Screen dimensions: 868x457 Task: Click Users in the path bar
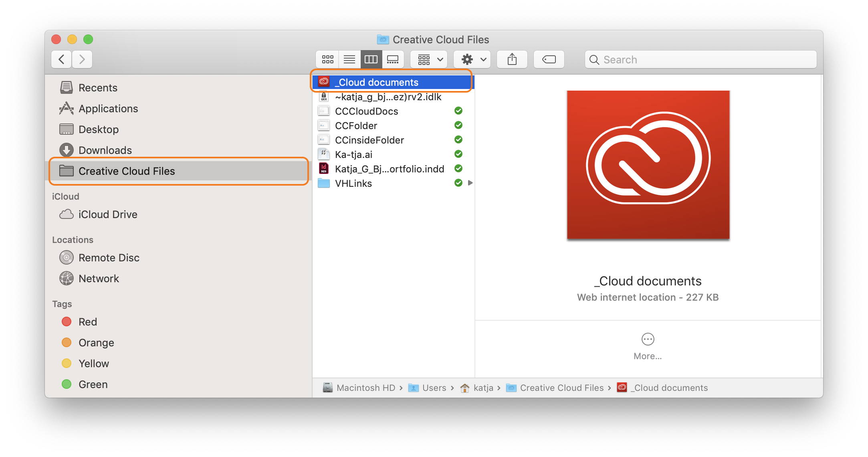click(427, 388)
